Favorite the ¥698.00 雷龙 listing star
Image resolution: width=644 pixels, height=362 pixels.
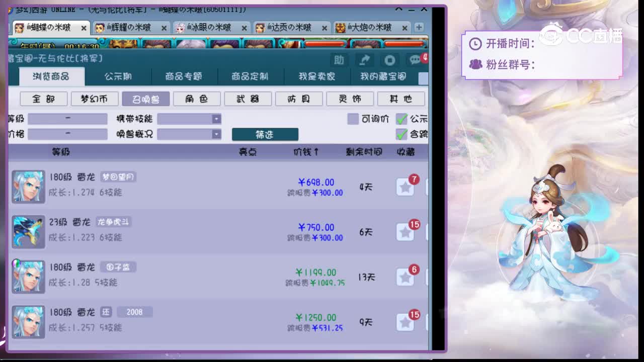[x=405, y=187]
